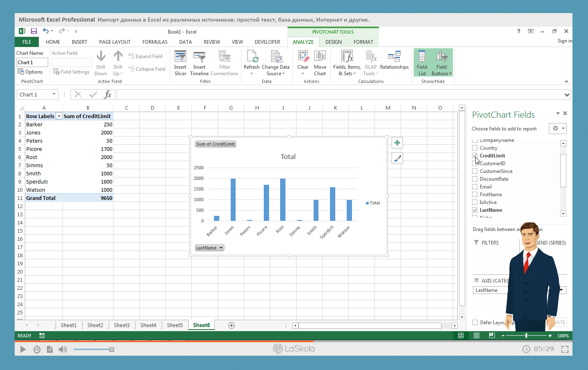Open the Sheet3 worksheet tab
Image resolution: width=588 pixels, height=370 pixels.
(x=122, y=325)
